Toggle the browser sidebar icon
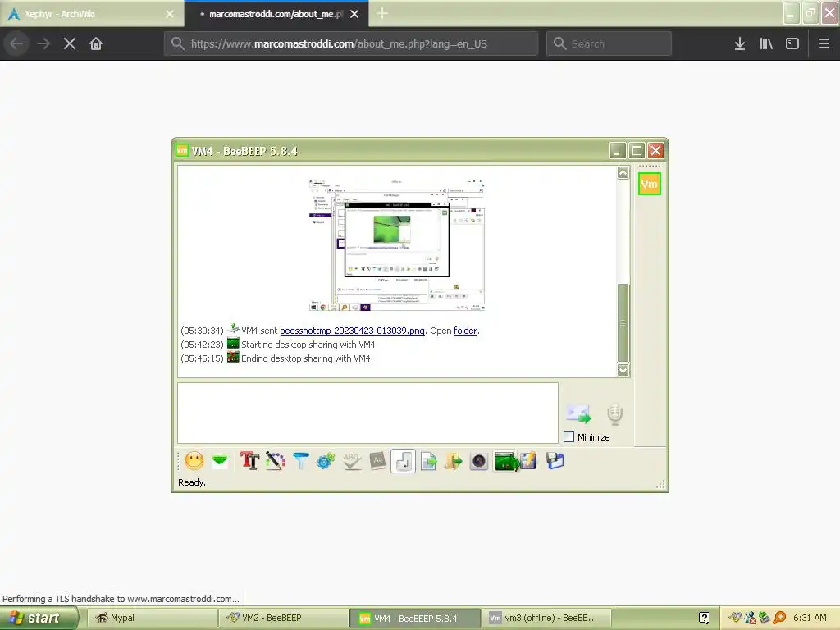 pos(792,43)
